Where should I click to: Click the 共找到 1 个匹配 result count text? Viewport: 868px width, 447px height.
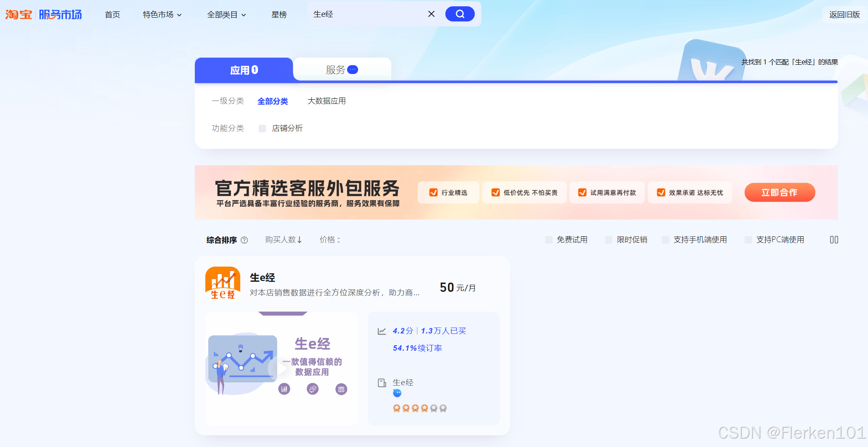pyautogui.click(x=789, y=62)
